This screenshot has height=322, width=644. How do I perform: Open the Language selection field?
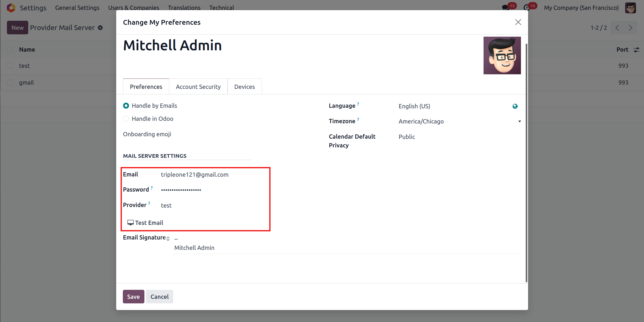coord(453,106)
